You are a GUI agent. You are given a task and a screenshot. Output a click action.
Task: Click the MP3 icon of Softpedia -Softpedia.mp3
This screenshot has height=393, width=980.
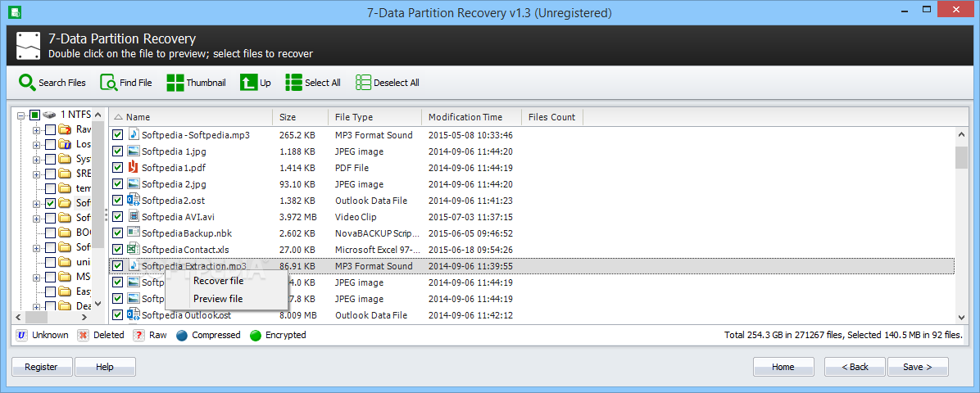pos(134,134)
